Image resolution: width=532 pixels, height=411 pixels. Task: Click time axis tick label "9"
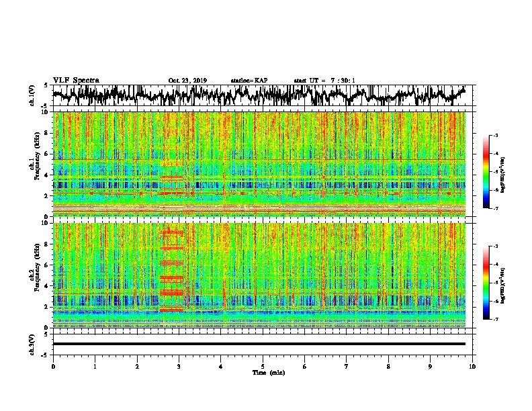tap(430, 367)
